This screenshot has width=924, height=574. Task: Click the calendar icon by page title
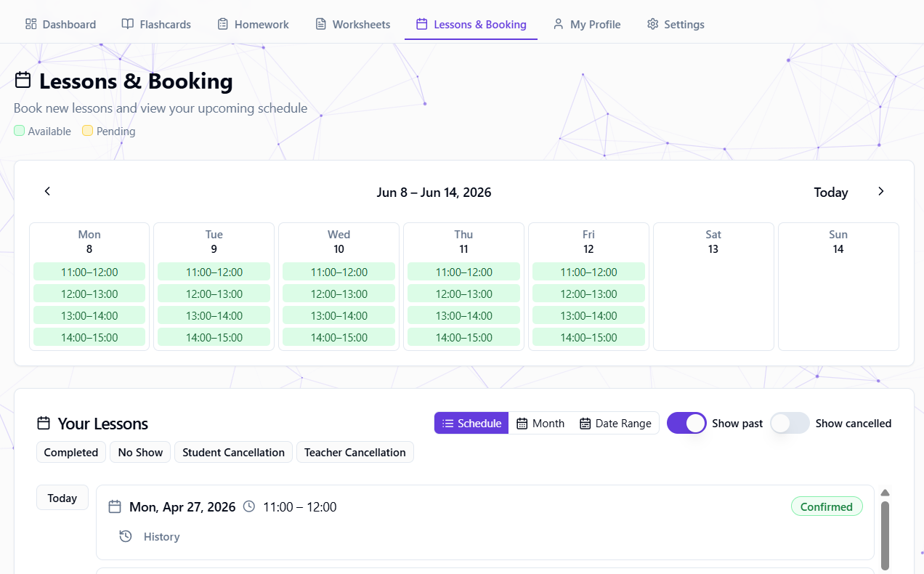pos(23,80)
